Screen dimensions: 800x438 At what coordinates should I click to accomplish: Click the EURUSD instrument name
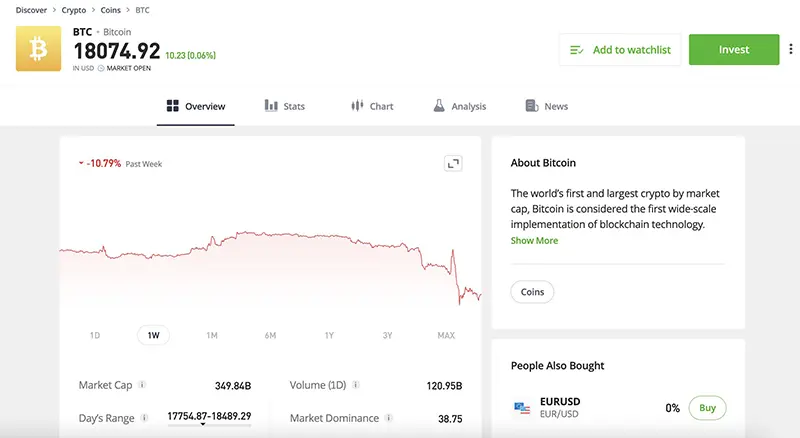(560, 401)
